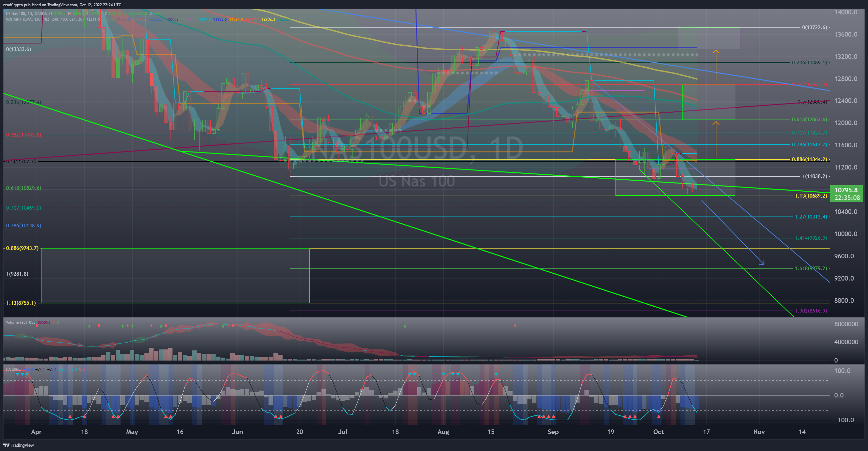
Task: Click the Jun label on the time axis
Action: click(x=237, y=432)
